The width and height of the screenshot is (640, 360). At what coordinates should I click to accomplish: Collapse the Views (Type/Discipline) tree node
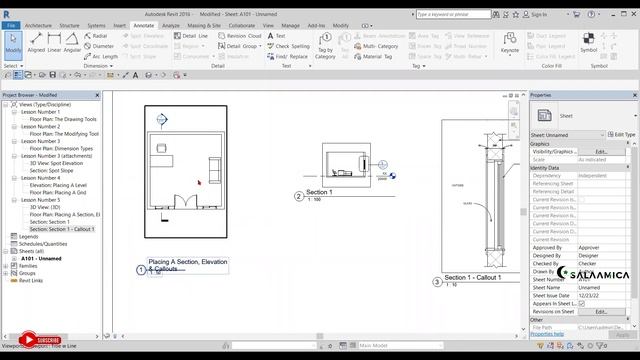pos(6,104)
